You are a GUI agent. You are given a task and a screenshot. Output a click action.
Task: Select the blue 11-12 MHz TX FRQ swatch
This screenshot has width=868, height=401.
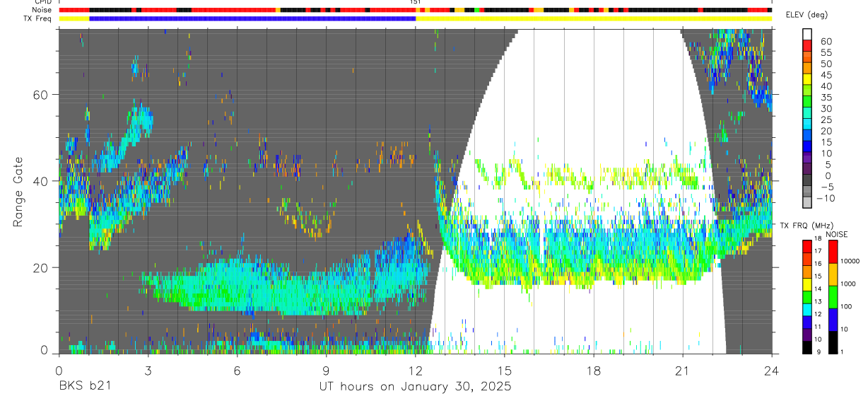(x=807, y=322)
